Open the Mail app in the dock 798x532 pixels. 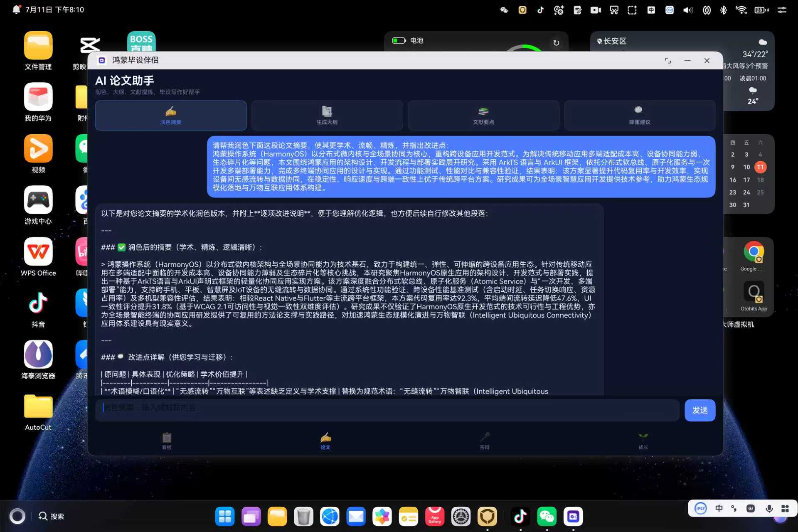pos(356,517)
